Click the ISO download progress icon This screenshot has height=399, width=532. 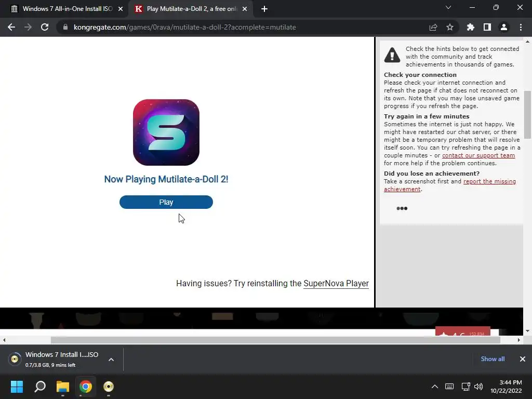15,359
